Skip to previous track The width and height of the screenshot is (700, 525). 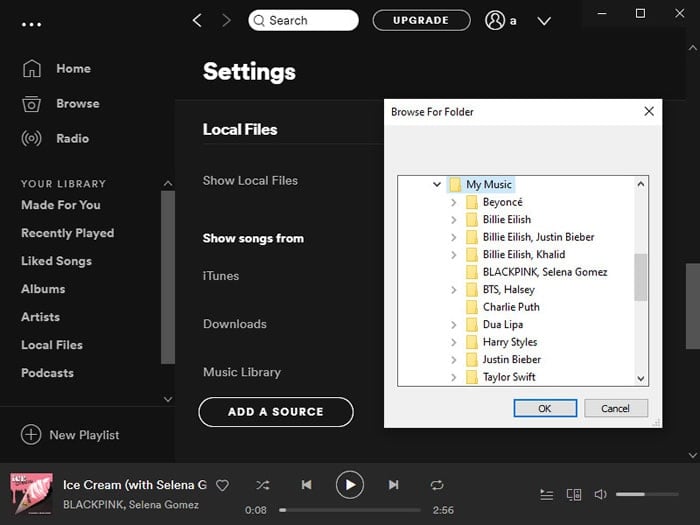306,485
